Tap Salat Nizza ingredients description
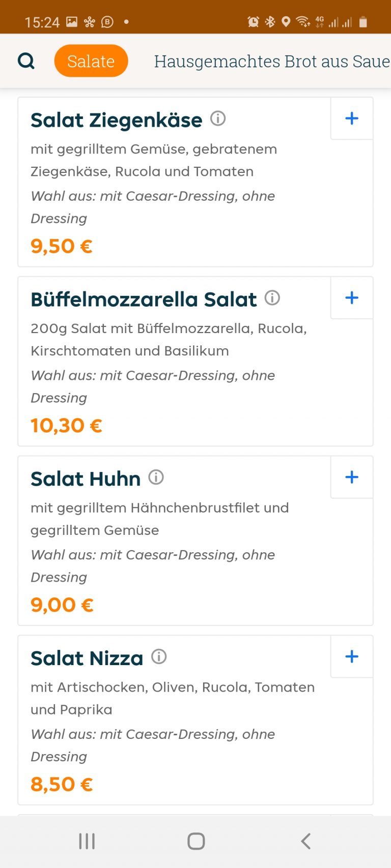Screen dimensions: 391x868 click(x=172, y=698)
